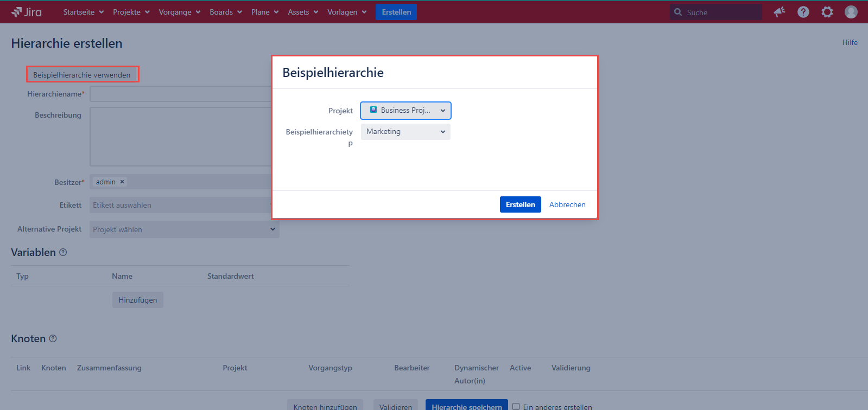
Task: Open the notifications megaphone icon
Action: tap(780, 12)
